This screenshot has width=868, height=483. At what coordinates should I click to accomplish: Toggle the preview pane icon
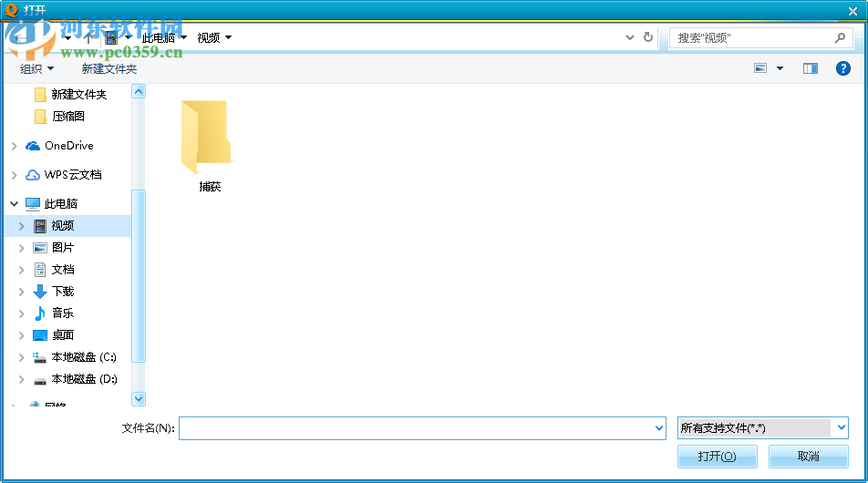tap(811, 68)
